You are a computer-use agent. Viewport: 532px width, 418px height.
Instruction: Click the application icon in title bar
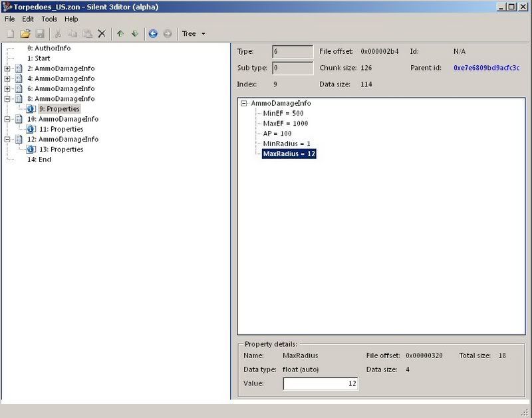tap(7, 7)
